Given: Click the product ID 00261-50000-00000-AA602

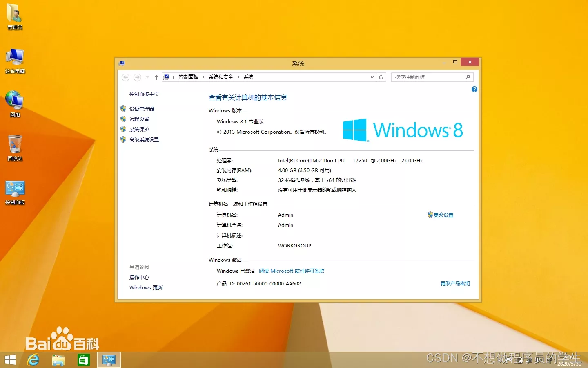Looking at the screenshot, I should [269, 283].
